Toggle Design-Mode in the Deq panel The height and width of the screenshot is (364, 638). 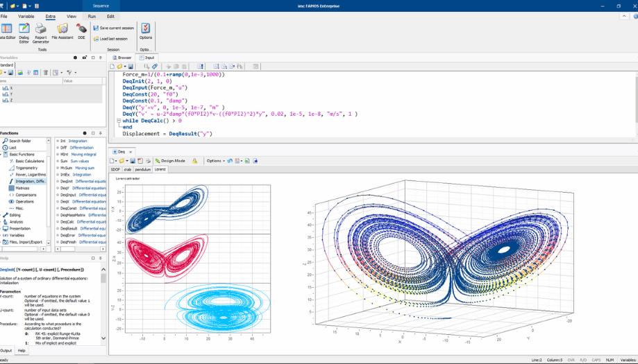pos(170,161)
